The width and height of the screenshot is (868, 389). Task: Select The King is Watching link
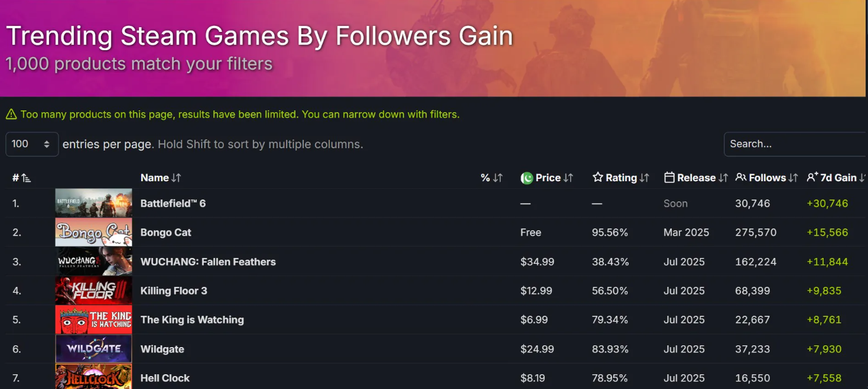tap(192, 320)
